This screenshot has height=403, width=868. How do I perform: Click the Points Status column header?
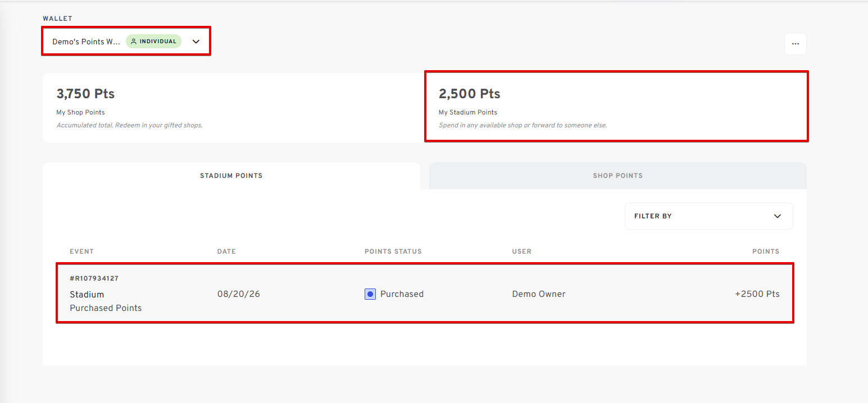point(393,251)
